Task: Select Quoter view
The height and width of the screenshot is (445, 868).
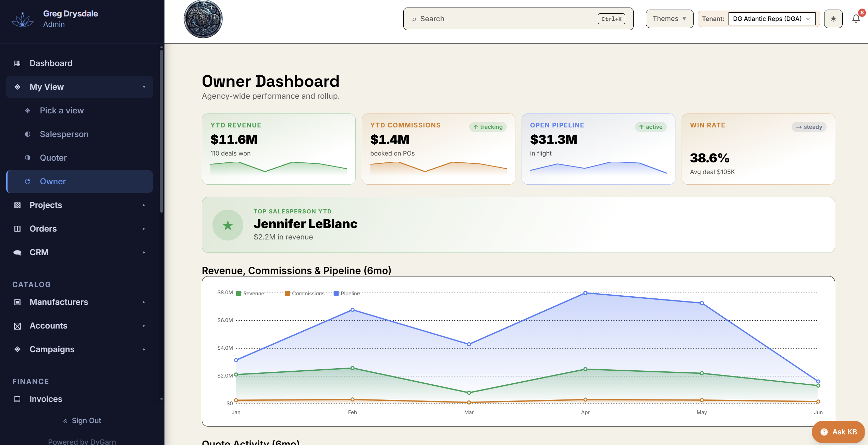Action: (80, 158)
